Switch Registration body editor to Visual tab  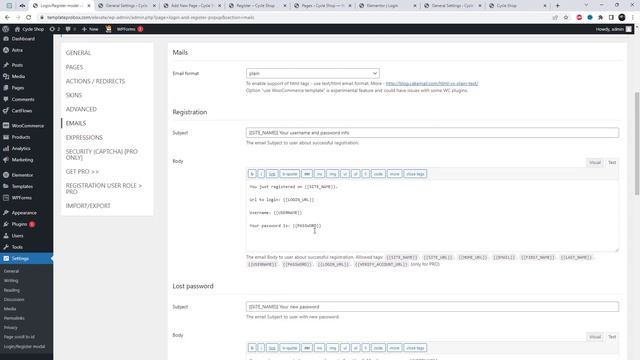pyautogui.click(x=595, y=163)
